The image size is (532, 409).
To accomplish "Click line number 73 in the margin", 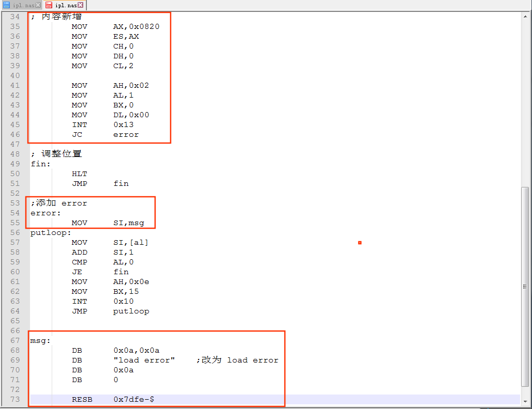I will tap(15, 400).
